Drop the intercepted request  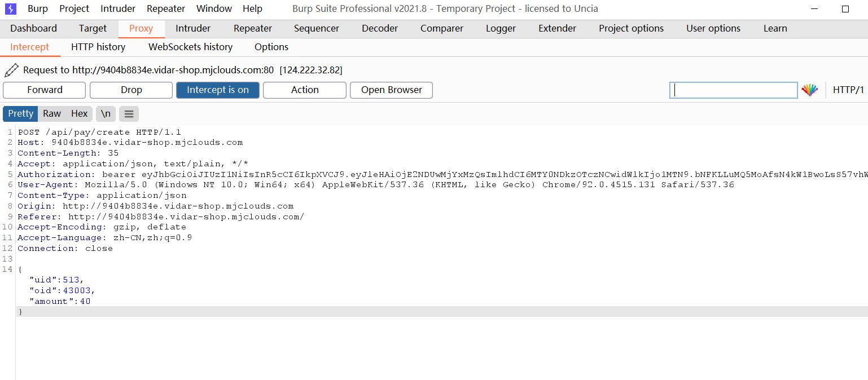click(x=131, y=90)
